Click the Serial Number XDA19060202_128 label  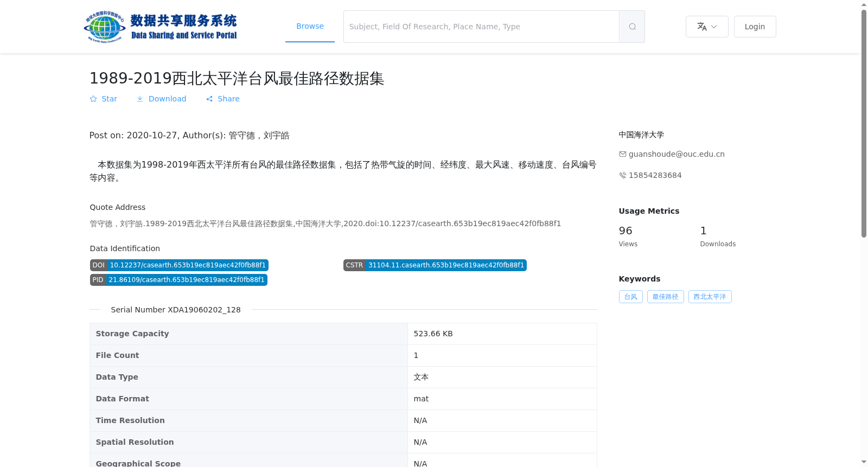pos(176,310)
